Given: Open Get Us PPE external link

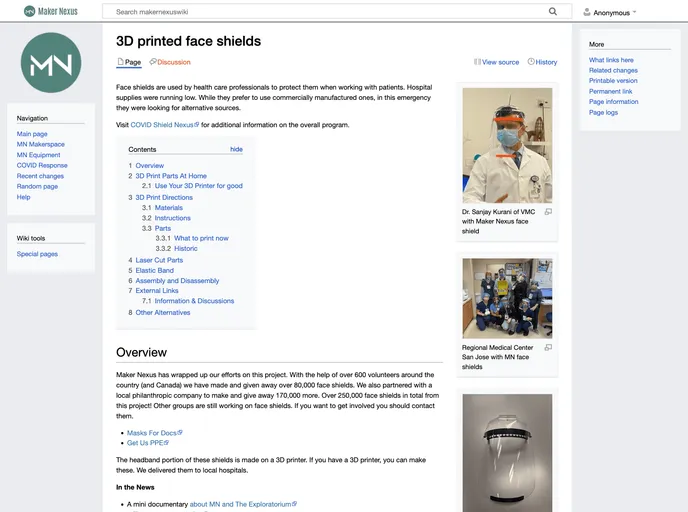Looking at the screenshot, I should [x=148, y=443].
